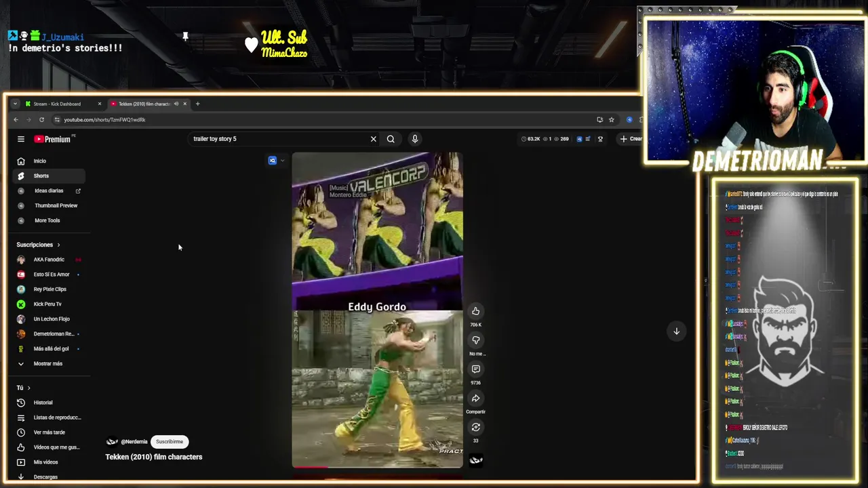Open the tab search dropdown arrow

coord(15,104)
